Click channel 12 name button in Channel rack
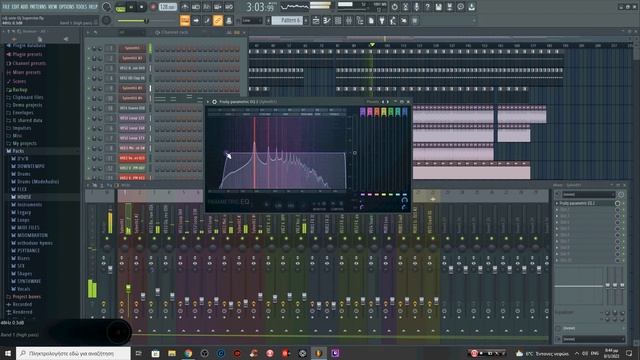640x360 pixels. (x=132, y=168)
